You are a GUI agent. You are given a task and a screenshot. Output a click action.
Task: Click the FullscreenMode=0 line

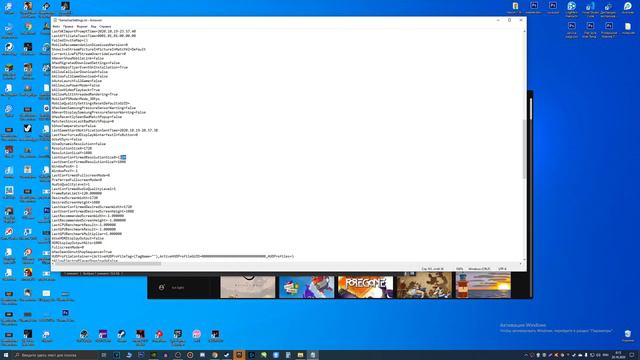pyautogui.click(x=68, y=247)
